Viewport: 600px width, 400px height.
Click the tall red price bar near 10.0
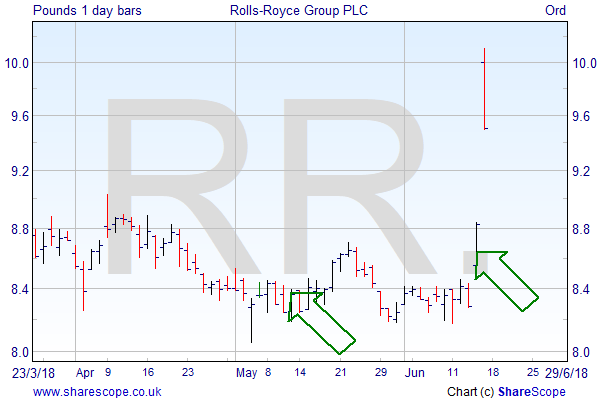pos(484,89)
